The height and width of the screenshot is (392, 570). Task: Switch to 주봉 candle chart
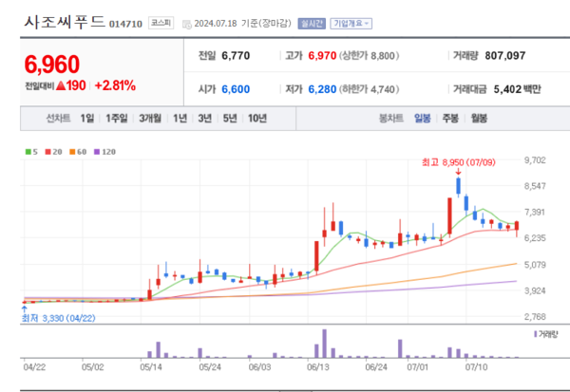coord(450,118)
